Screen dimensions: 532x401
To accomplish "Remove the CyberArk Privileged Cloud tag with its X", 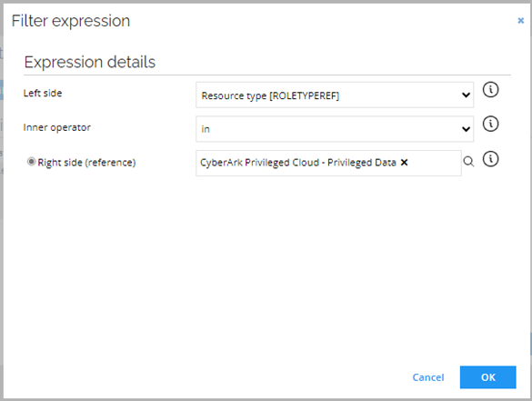I will (x=404, y=163).
